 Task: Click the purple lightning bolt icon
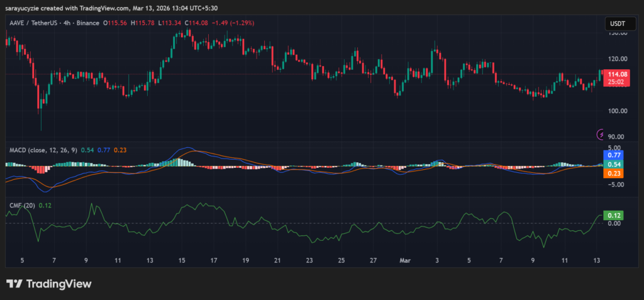(x=601, y=134)
